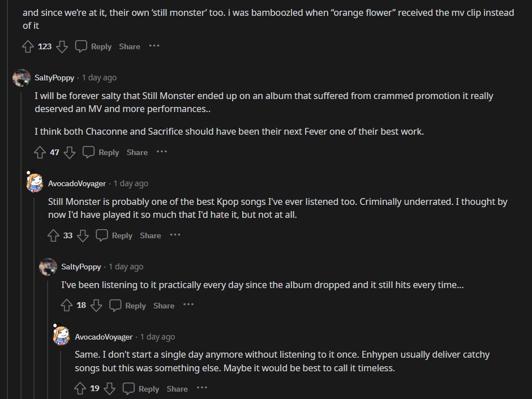Open more options on the 123-point comment
The height and width of the screenshot is (399, 532).
coord(154,46)
